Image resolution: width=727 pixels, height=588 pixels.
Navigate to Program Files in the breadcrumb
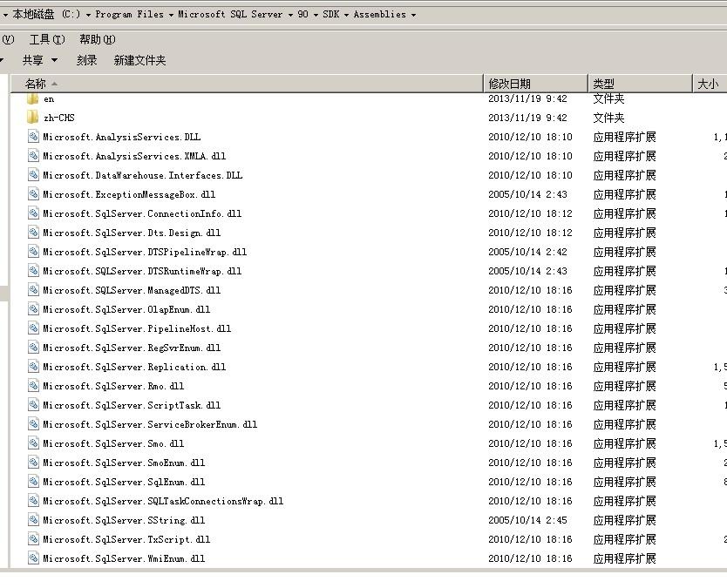coord(129,14)
